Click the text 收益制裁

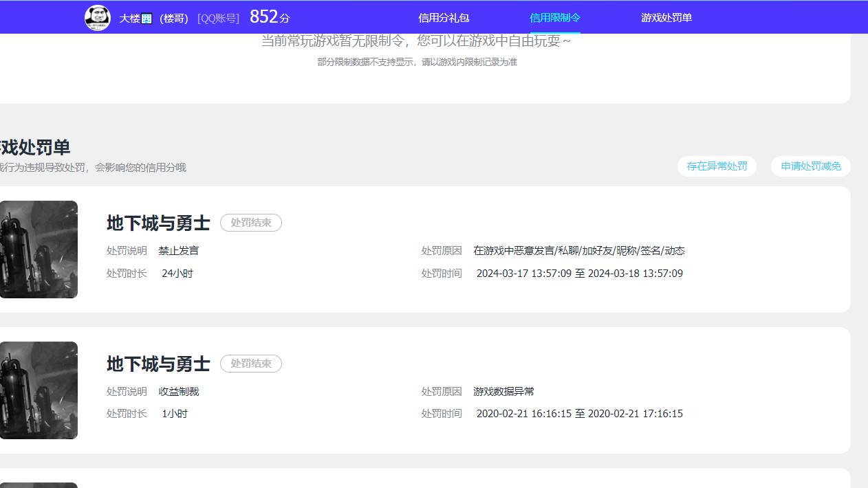(179, 392)
